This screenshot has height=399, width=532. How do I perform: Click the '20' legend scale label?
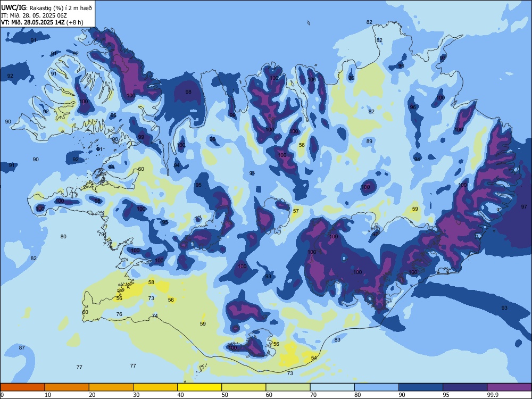92,395
